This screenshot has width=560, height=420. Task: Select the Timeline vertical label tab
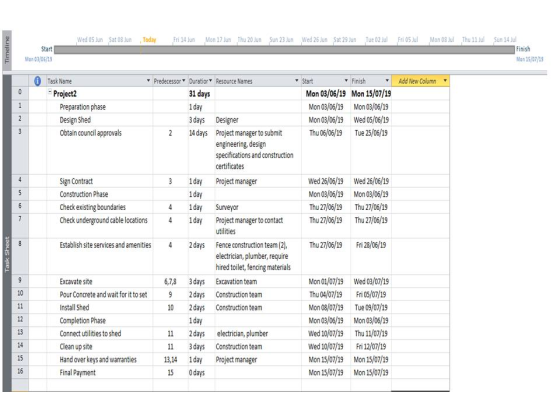tap(7, 50)
